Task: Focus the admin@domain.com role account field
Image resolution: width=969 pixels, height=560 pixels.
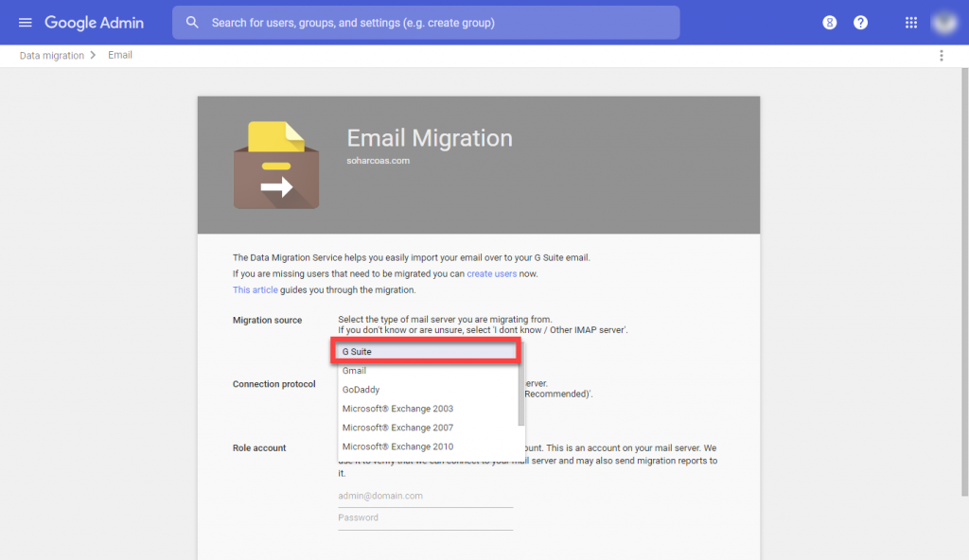Action: click(425, 496)
